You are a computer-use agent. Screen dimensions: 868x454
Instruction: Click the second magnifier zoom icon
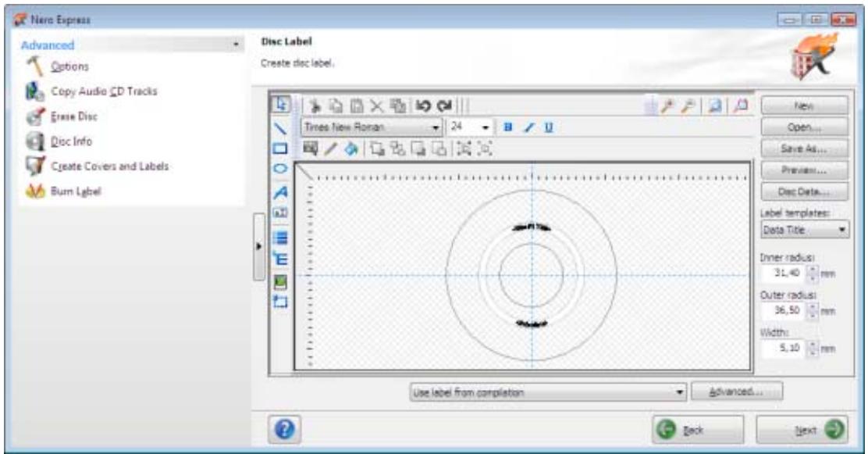coord(688,105)
